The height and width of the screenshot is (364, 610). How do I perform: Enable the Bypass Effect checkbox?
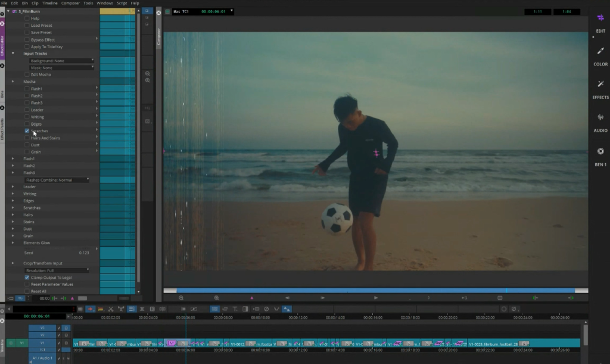tap(27, 39)
